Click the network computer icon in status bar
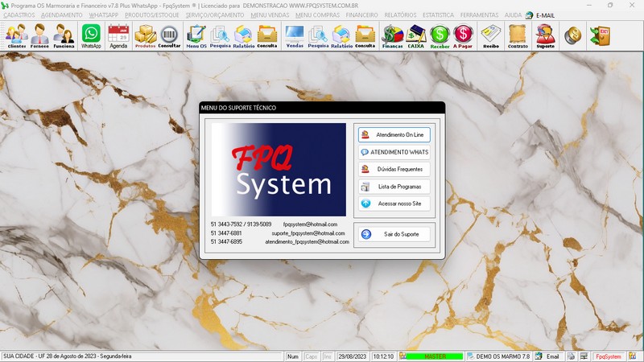This screenshot has height=362, width=644. click(584, 356)
